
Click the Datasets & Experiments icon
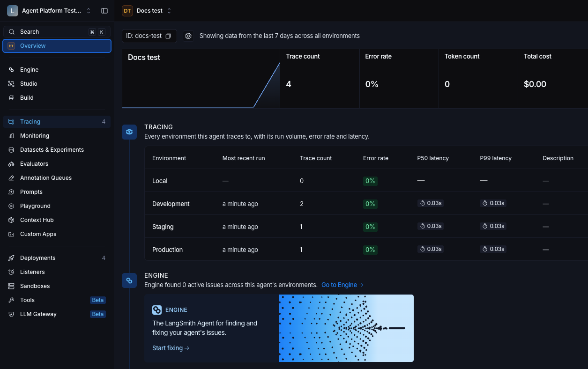point(11,150)
